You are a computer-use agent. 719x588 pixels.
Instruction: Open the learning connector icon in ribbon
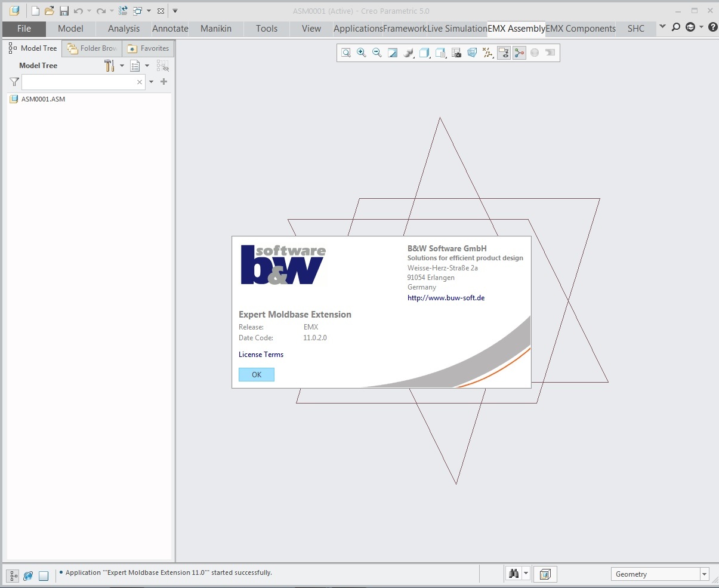690,27
